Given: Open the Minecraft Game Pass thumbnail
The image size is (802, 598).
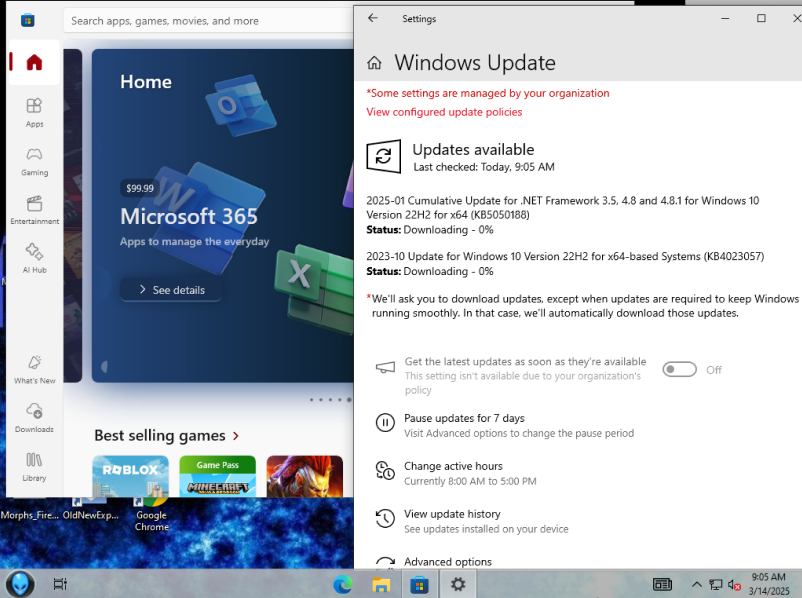Looking at the screenshot, I should tap(217, 476).
